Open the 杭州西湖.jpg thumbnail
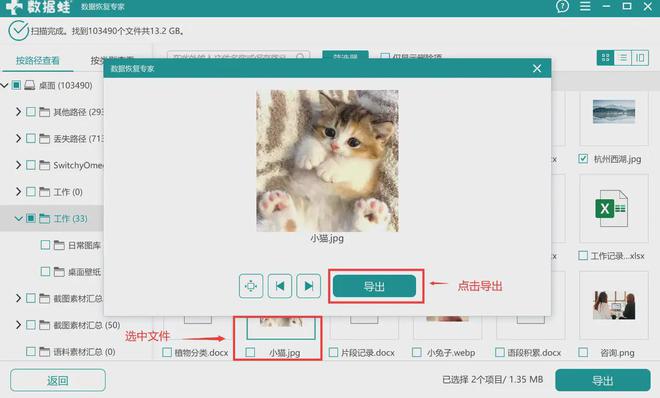Viewport: 660px width, 398px height. pos(614,112)
